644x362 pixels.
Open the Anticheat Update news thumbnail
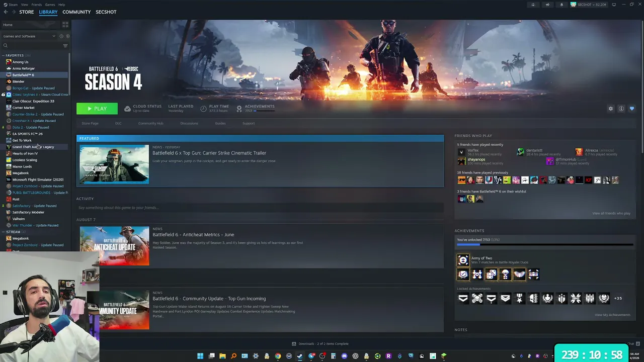point(114,246)
